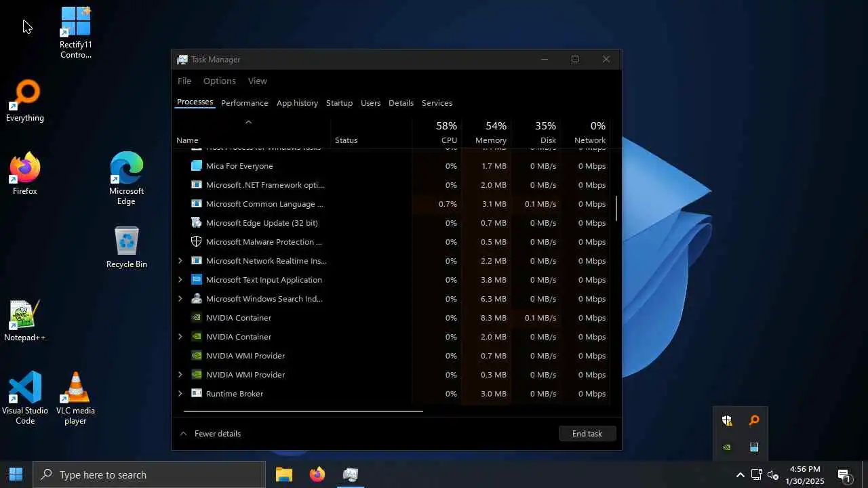Image resolution: width=868 pixels, height=488 pixels.
Task: Click the Microsoft Windows Search Indexer icon
Action: coord(197,298)
